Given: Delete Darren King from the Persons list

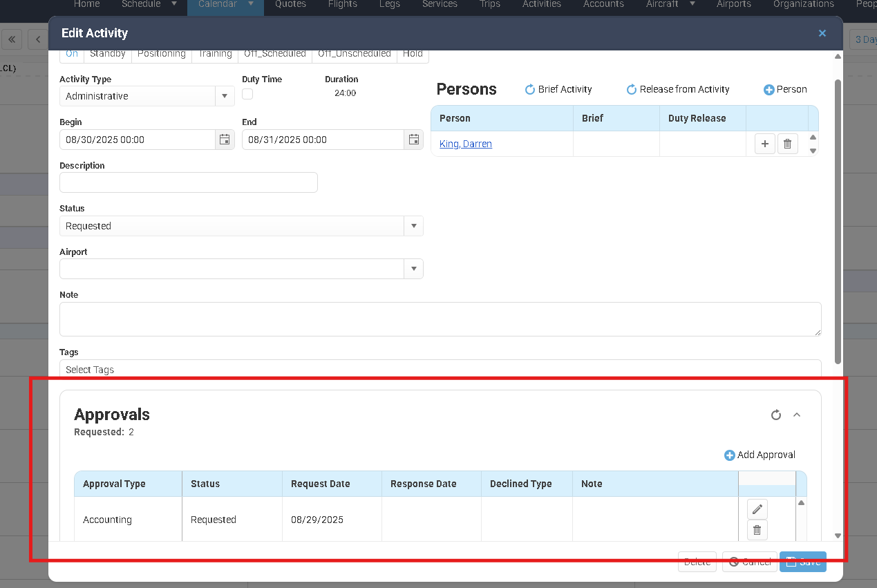Looking at the screenshot, I should [x=787, y=144].
